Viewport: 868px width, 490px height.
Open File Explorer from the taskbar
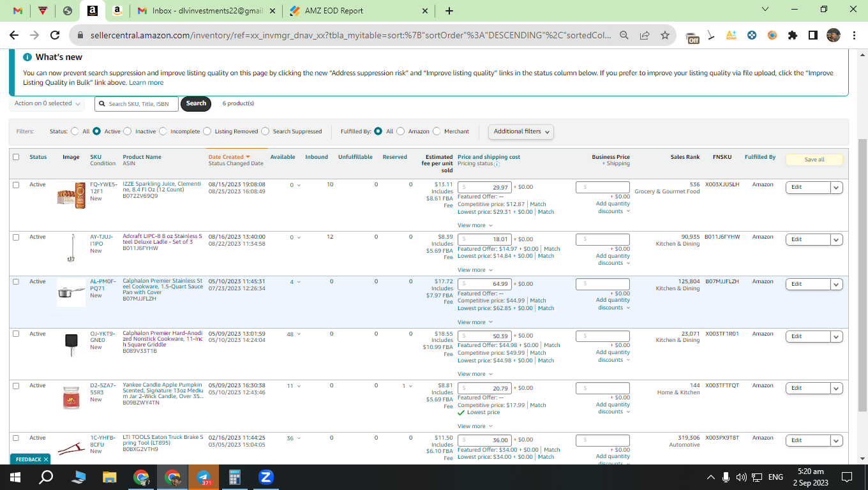tap(110, 477)
